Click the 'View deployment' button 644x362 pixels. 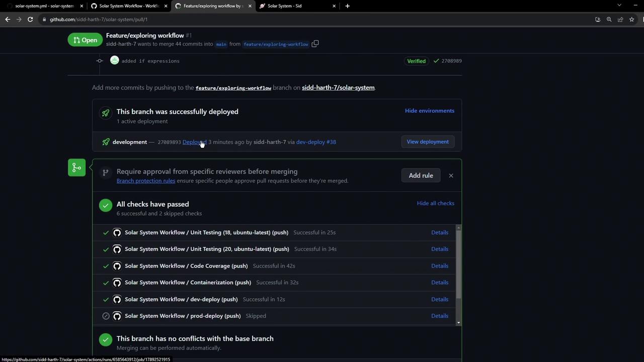point(428,142)
